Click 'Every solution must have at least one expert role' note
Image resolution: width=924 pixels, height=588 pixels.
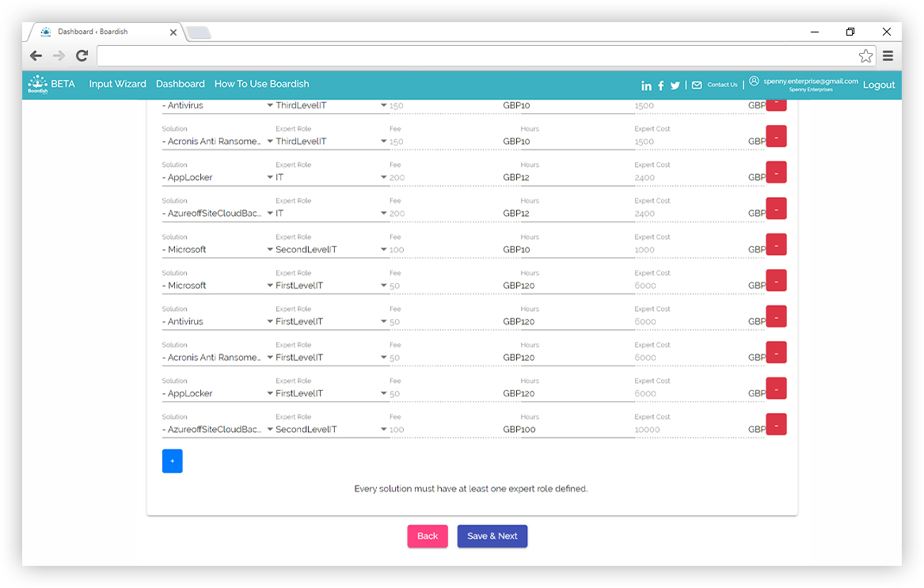471,488
